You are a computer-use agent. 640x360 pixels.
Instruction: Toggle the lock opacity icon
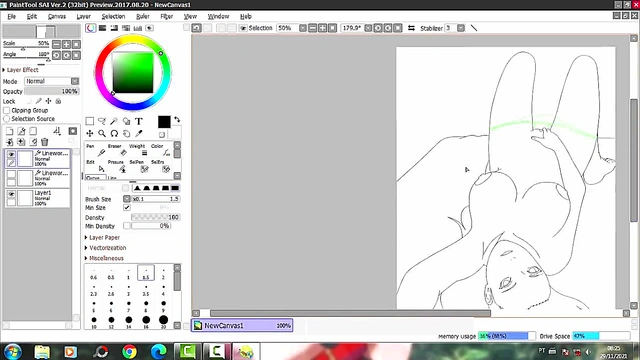[29, 101]
